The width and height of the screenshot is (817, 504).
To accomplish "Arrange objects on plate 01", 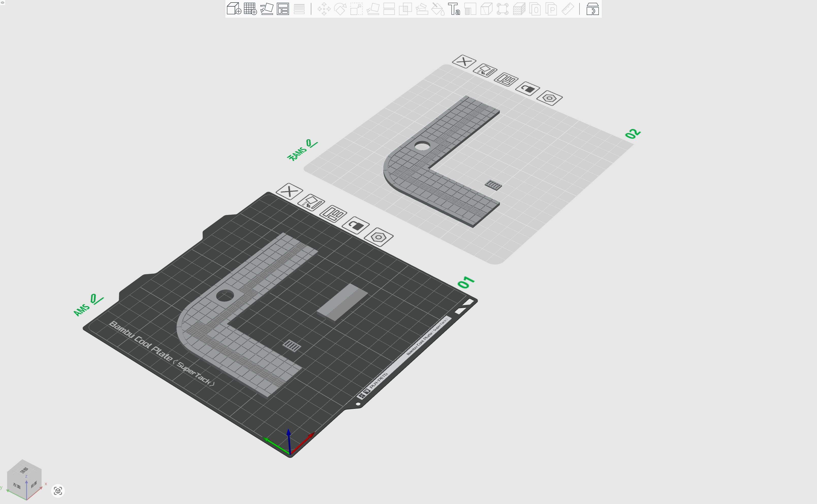I will point(333,214).
